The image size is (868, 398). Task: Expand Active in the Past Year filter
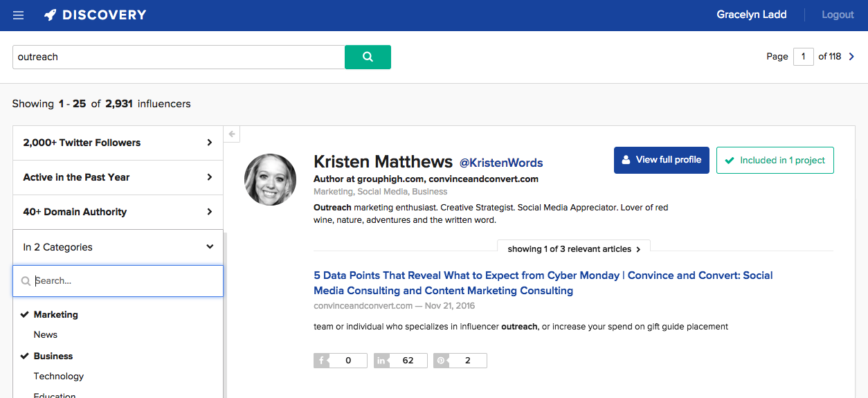coord(118,177)
